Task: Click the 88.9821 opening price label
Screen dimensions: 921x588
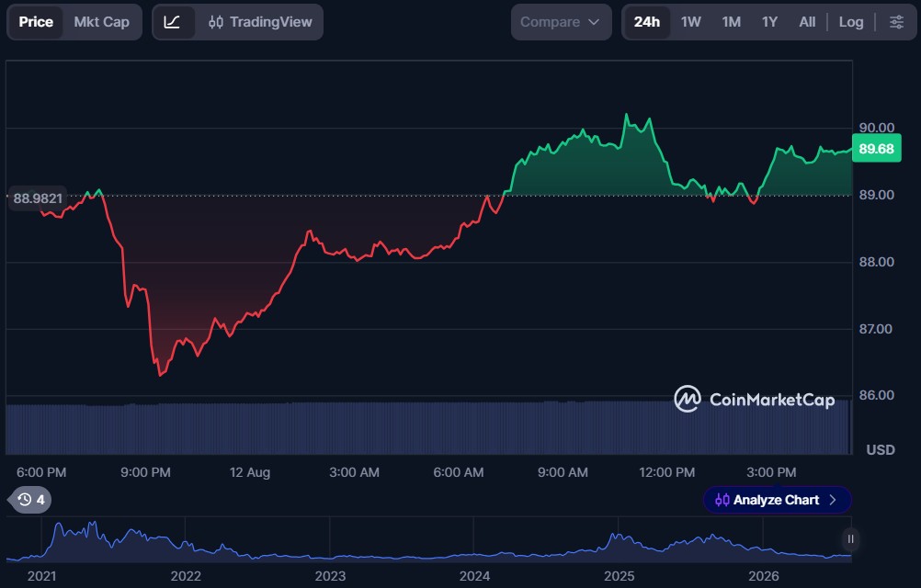Action: (38, 198)
